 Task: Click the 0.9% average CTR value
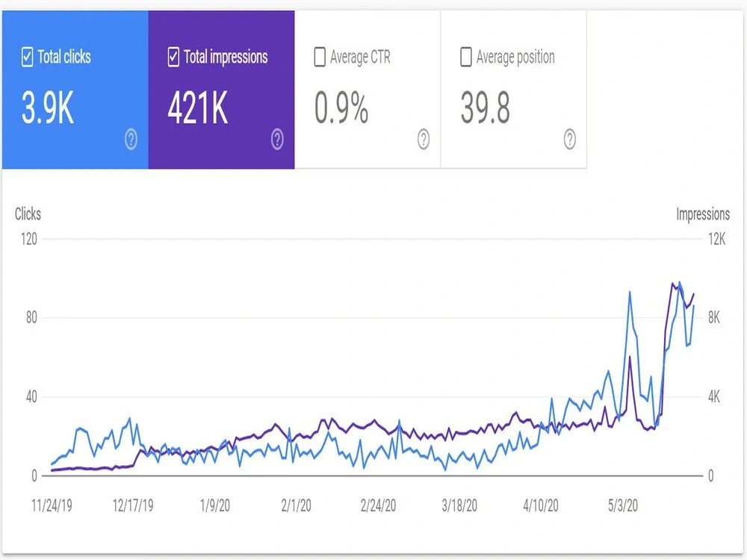341,108
